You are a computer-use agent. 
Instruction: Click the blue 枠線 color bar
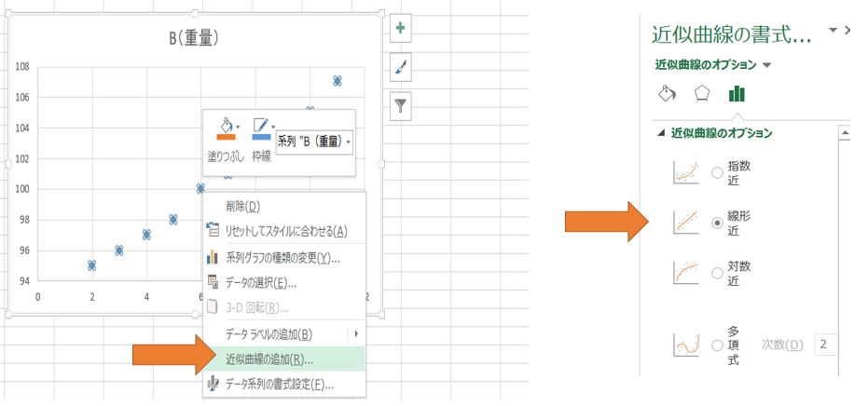click(x=261, y=136)
